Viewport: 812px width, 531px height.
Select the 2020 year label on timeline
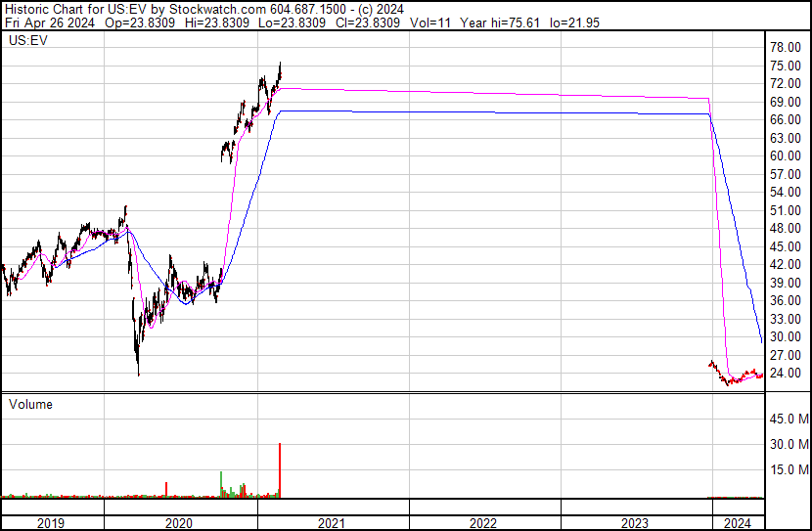click(179, 523)
